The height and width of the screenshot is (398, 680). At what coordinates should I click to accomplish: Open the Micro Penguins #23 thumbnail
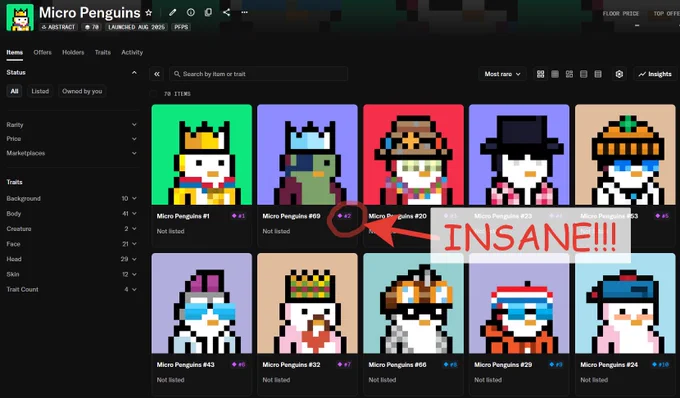coord(519,155)
